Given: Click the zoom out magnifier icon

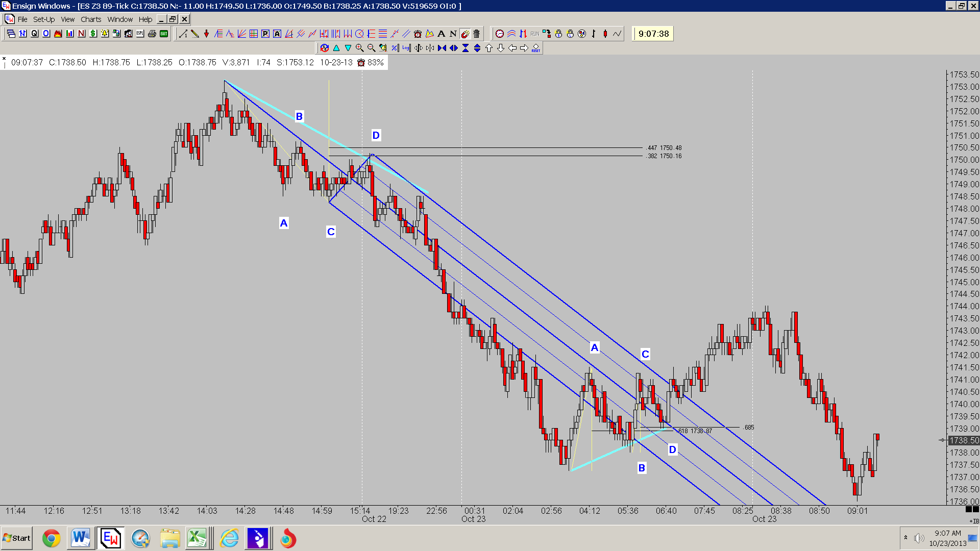Looking at the screenshot, I should tap(371, 48).
